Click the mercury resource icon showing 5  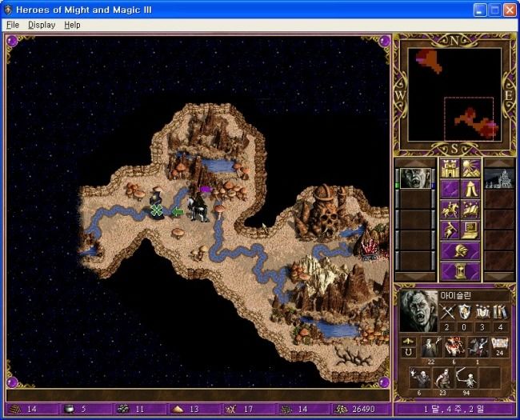pos(69,409)
